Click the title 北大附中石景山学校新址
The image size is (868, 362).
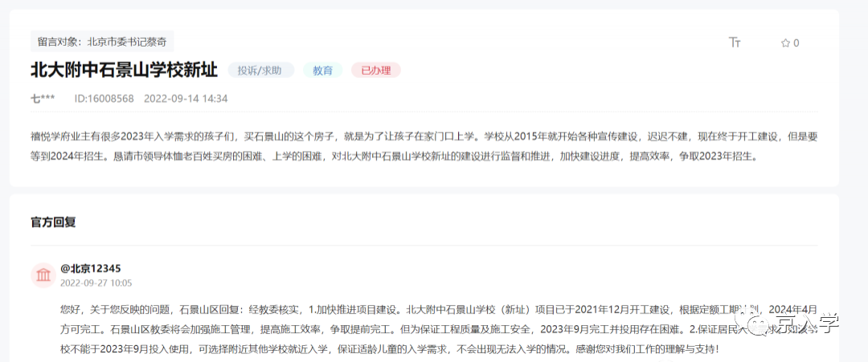click(124, 70)
